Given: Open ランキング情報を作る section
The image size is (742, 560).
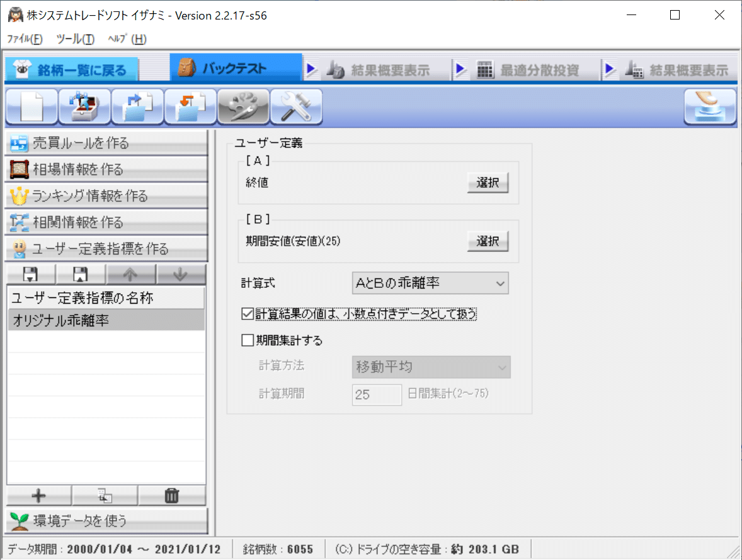Looking at the screenshot, I should pyautogui.click(x=106, y=196).
